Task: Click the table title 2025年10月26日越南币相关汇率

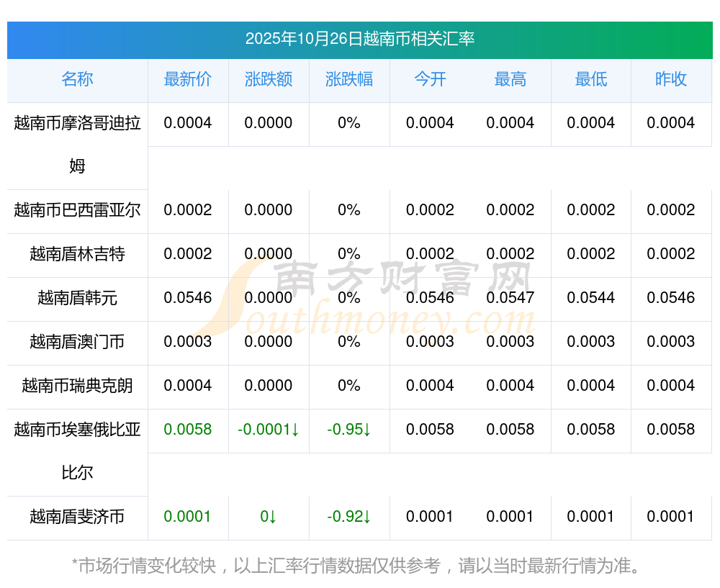Action: click(359, 39)
